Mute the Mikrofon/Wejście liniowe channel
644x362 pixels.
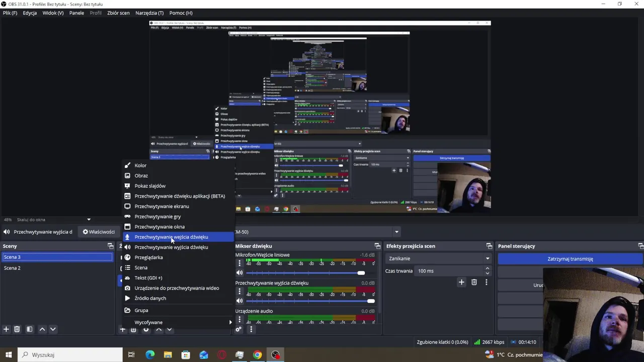tap(239, 273)
